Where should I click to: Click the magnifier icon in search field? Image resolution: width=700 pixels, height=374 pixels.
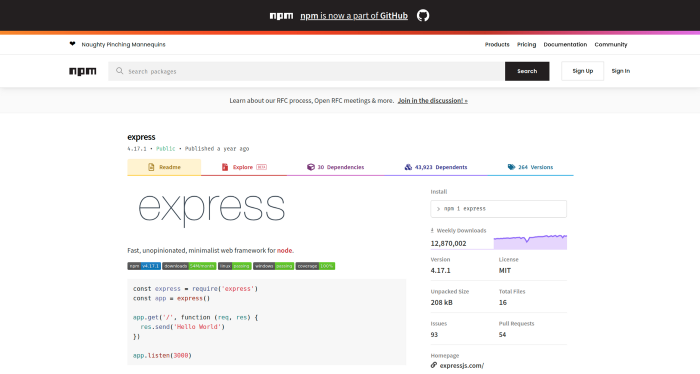tap(119, 71)
